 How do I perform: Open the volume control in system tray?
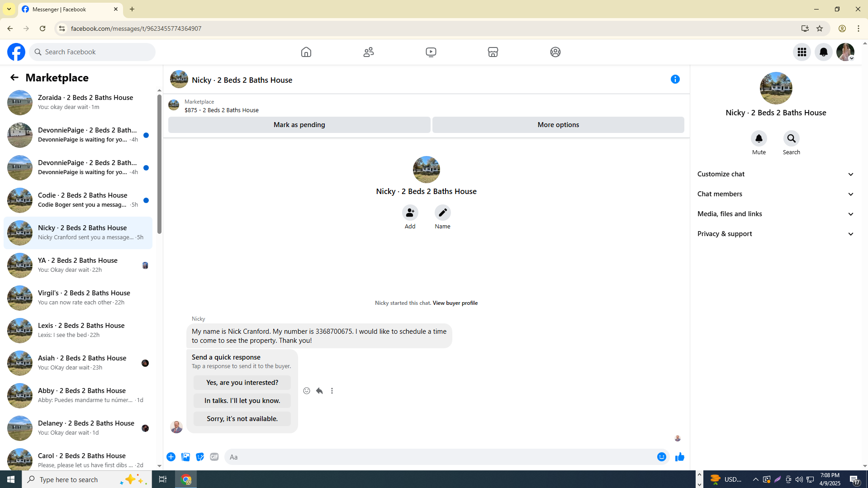click(799, 479)
